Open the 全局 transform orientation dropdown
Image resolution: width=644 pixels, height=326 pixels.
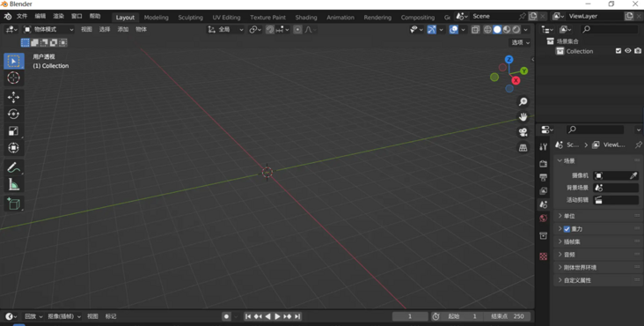pos(225,30)
